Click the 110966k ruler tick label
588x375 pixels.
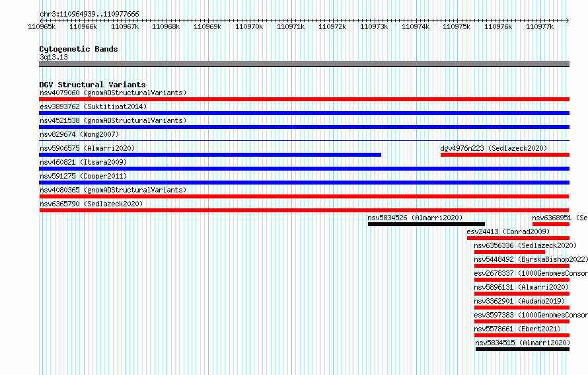click(83, 26)
